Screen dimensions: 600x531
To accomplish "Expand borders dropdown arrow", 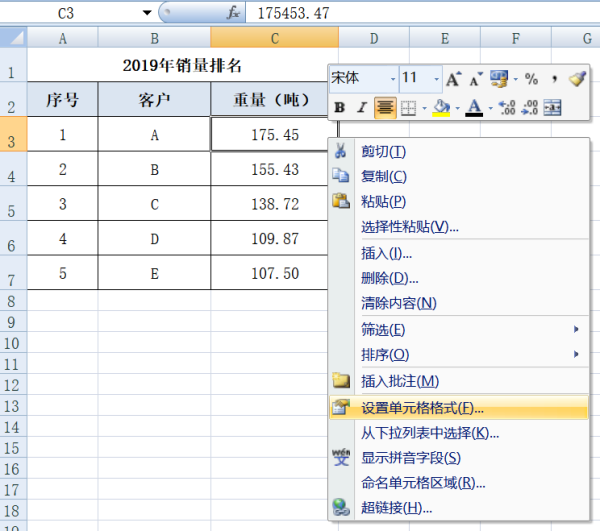I will pos(424,108).
